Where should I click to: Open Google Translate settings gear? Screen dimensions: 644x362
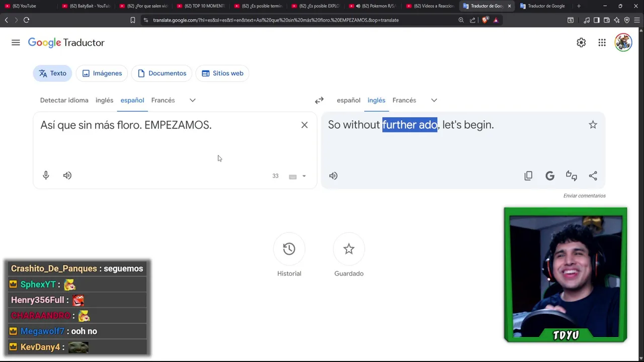point(581,43)
